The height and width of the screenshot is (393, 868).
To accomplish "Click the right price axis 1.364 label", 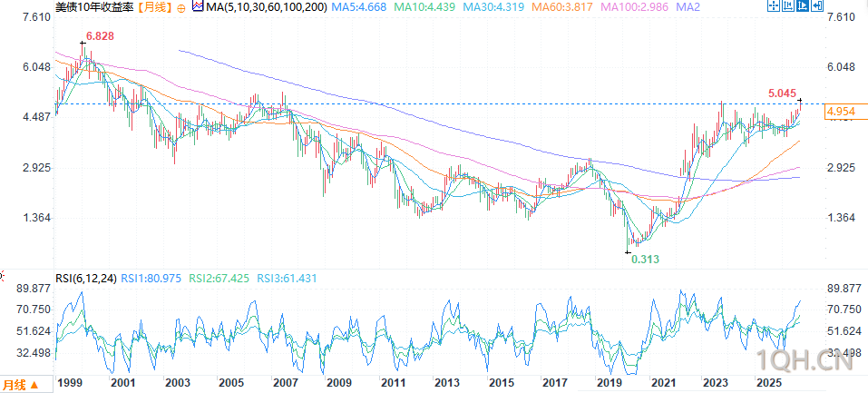I will pyautogui.click(x=840, y=218).
